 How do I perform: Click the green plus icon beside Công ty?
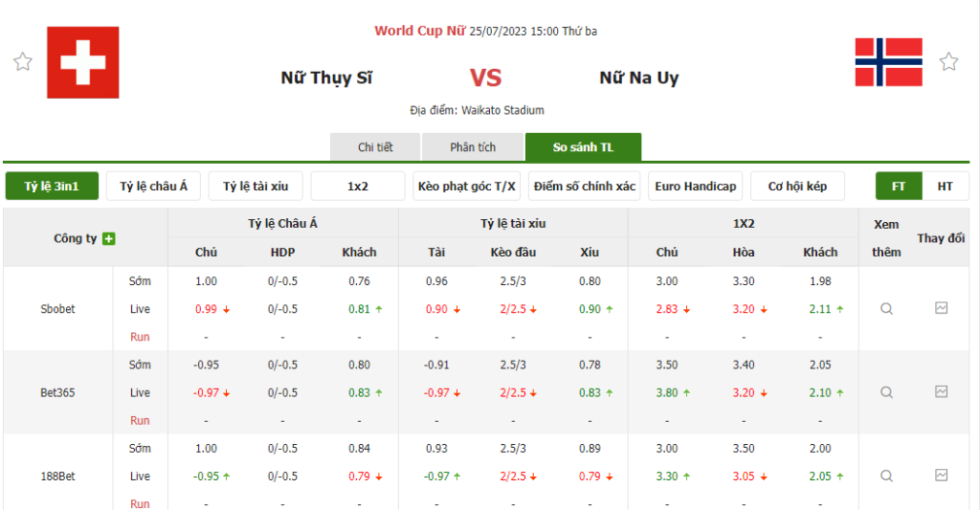(x=109, y=238)
